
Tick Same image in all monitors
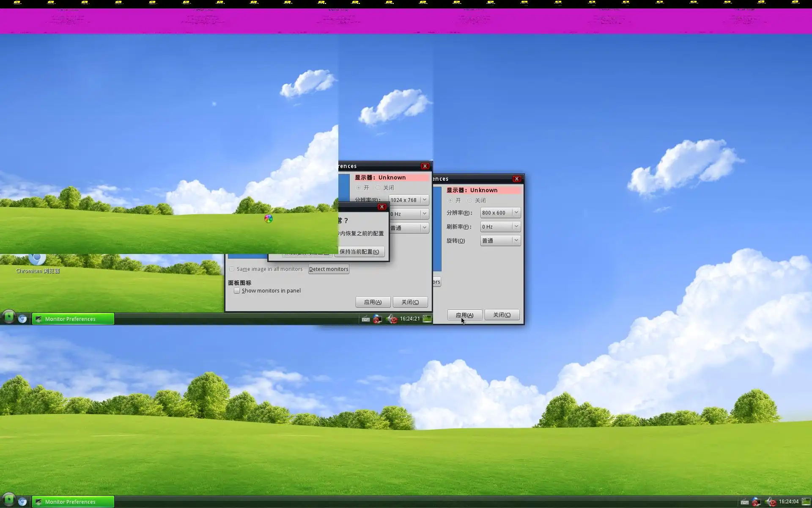[x=232, y=269]
